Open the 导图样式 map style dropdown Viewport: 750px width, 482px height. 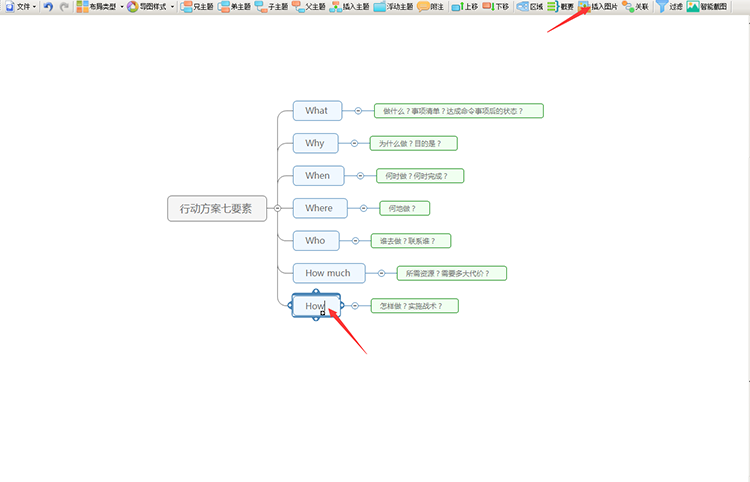150,6
